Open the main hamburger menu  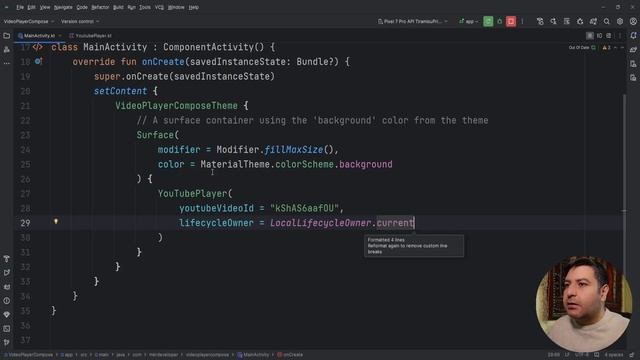pos(6,7)
